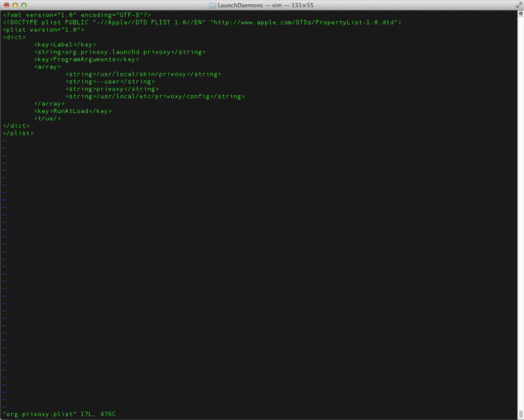Click the vertical scrollbar thumb at bottom right
This screenshot has width=524, height=420.
point(521,413)
